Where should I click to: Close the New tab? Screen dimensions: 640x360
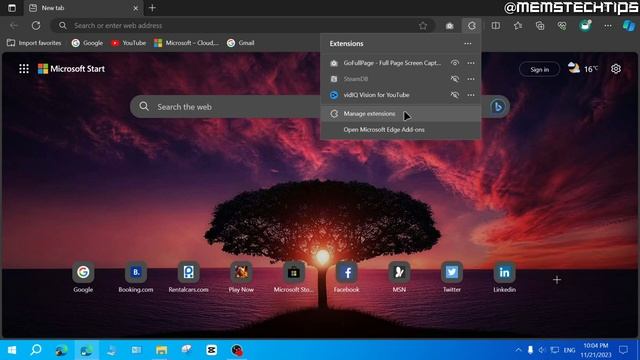(136, 8)
